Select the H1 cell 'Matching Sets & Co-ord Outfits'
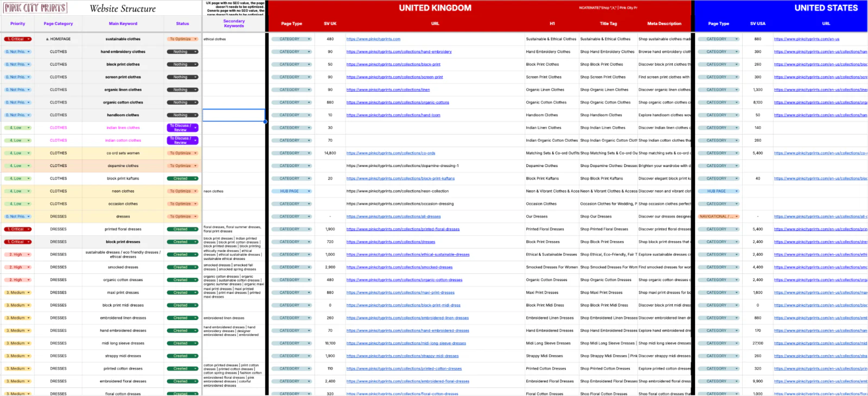This screenshot has height=396, width=868. point(552,153)
